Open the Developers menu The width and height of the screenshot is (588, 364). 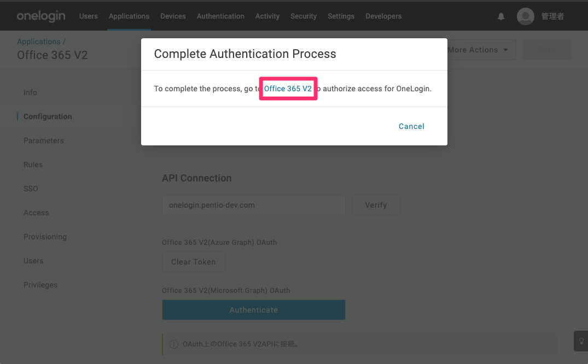(x=383, y=16)
